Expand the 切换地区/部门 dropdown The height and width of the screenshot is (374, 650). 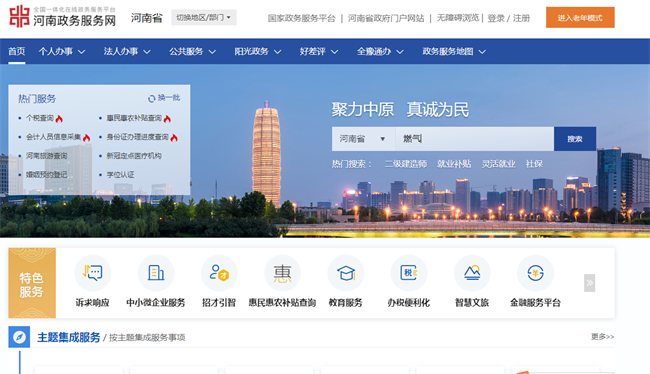pos(204,17)
